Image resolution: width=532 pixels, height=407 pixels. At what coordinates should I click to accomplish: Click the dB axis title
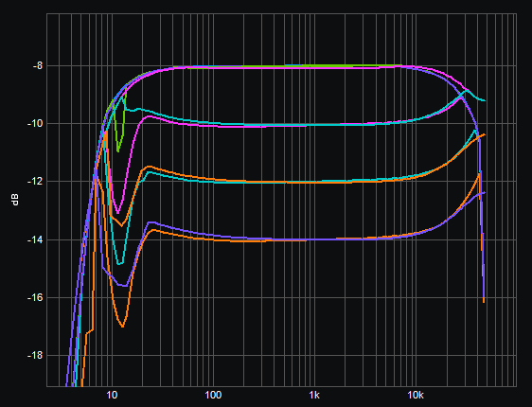[15, 200]
